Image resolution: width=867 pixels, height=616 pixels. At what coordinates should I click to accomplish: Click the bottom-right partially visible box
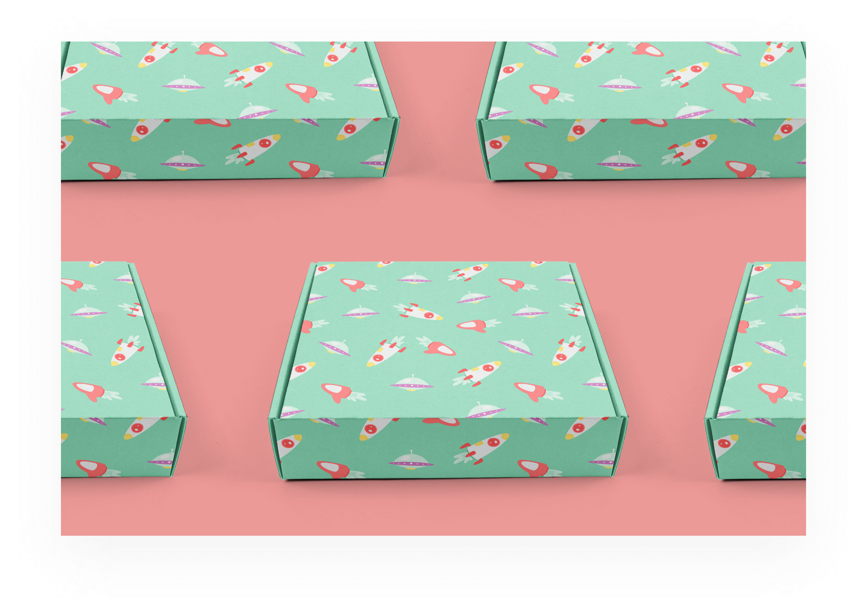756,371
